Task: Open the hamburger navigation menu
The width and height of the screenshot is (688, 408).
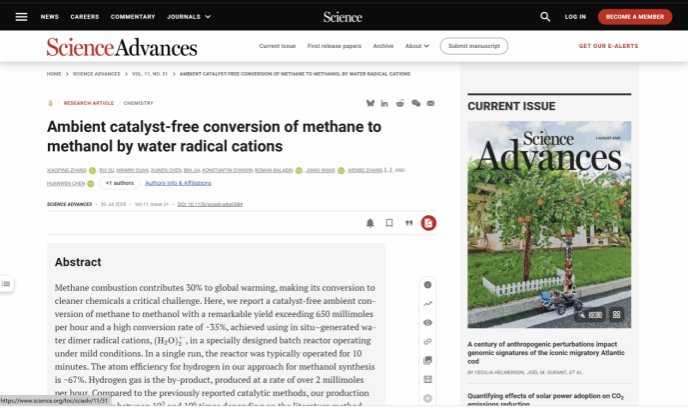Action: tap(21, 17)
